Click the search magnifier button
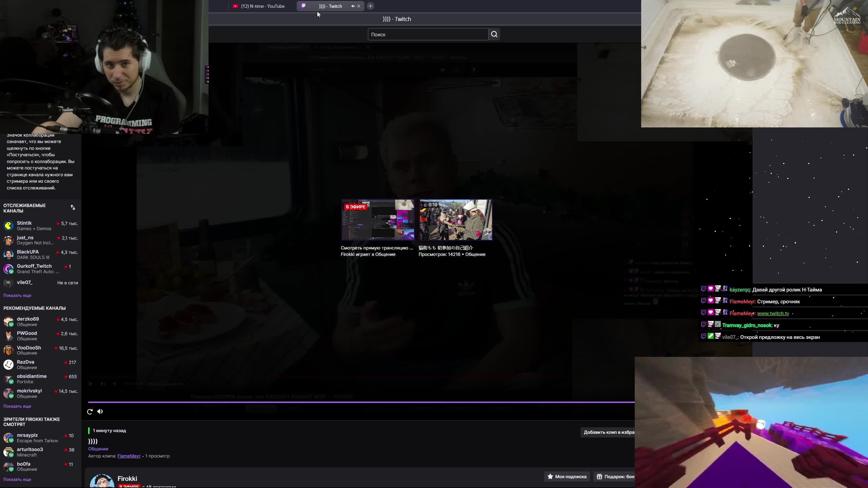 [494, 34]
